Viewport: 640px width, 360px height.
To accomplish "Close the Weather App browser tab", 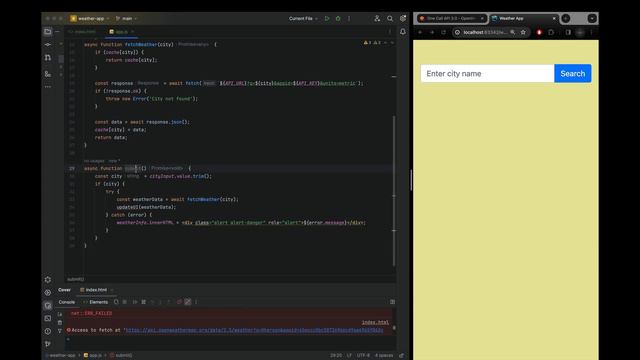I will click(x=554, y=18).
